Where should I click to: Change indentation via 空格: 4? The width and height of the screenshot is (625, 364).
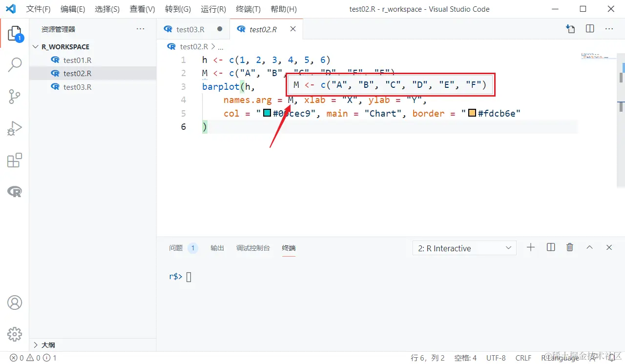click(x=465, y=358)
